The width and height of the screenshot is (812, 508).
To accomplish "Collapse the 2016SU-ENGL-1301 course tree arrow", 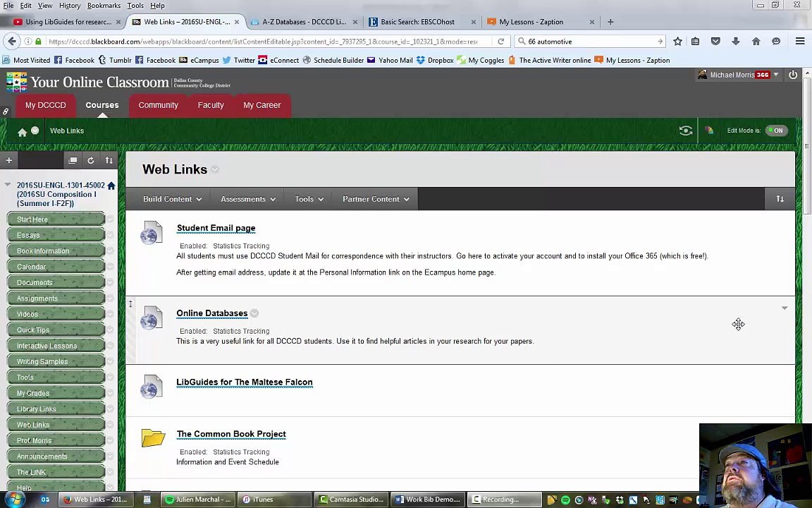I will [7, 185].
